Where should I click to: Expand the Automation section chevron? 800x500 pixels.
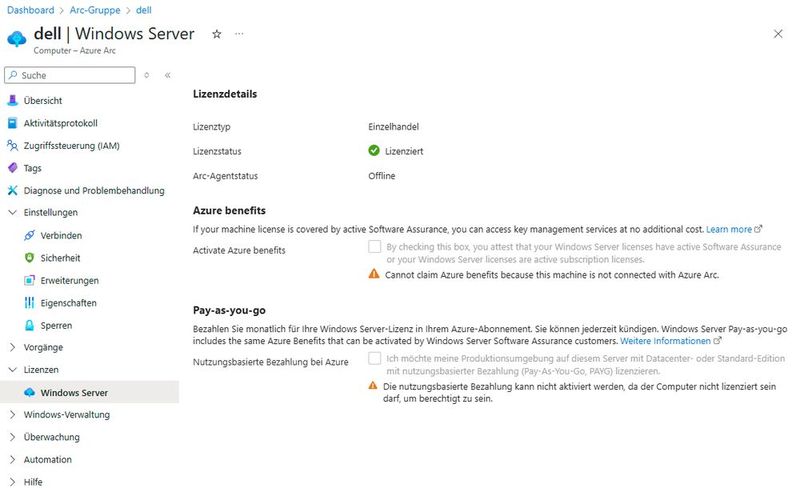[13, 459]
